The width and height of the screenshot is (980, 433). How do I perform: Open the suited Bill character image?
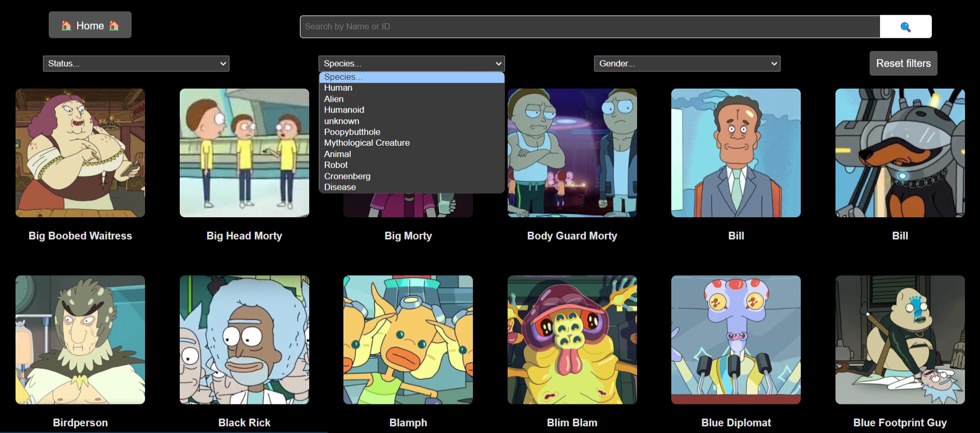click(x=736, y=153)
